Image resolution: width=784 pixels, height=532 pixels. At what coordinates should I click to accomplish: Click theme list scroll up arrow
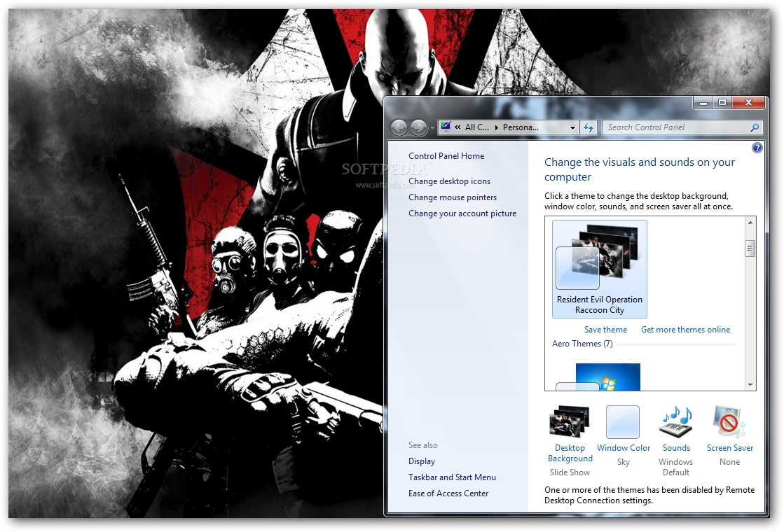750,223
